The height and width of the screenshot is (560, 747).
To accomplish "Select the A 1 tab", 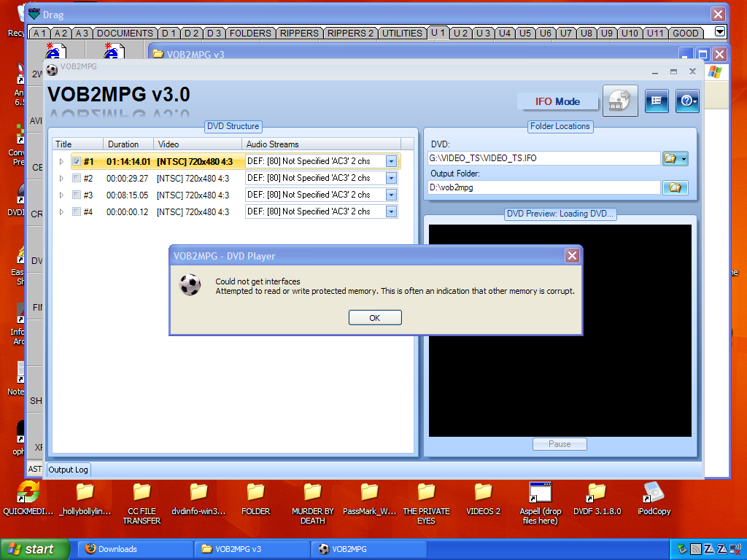I will pos(39,34).
